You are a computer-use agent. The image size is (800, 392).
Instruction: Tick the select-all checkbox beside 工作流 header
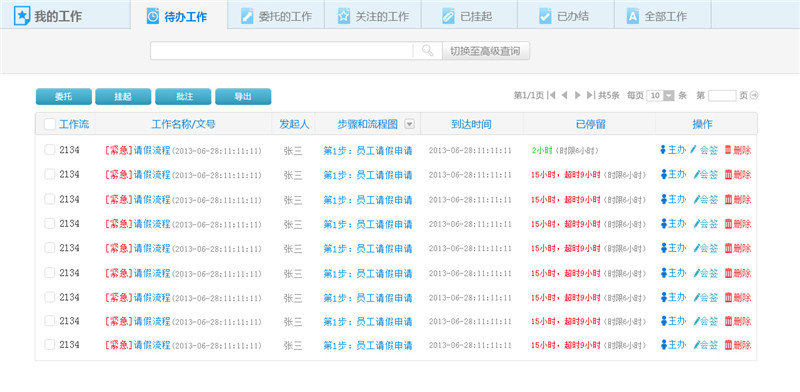click(49, 125)
